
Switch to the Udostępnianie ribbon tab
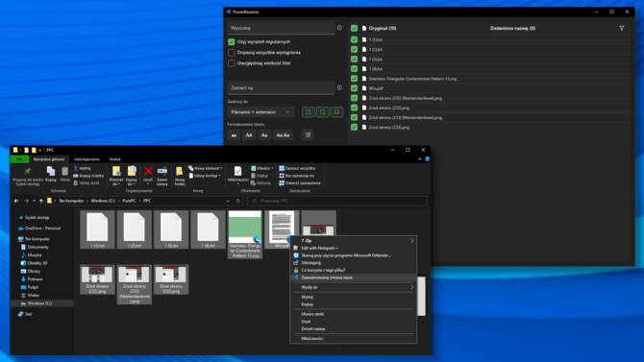[87, 159]
